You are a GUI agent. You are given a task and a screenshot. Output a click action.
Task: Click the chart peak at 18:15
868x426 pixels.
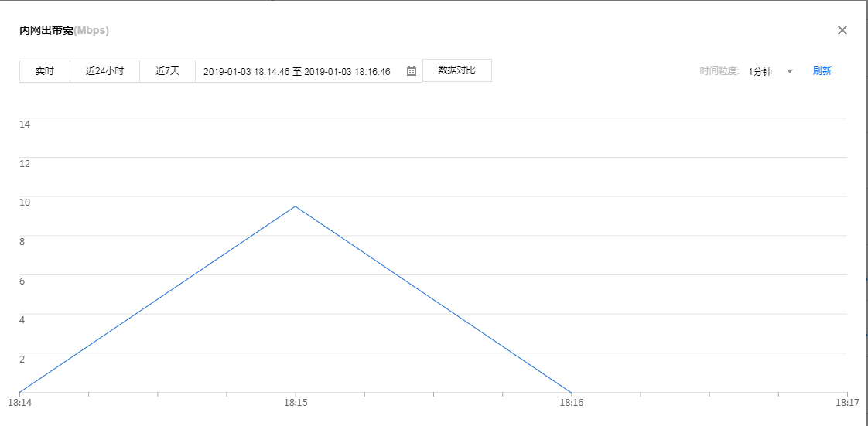pos(295,206)
